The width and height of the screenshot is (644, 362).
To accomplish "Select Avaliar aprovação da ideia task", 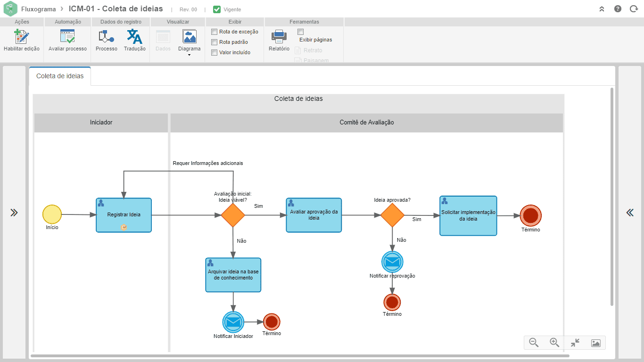I will point(314,215).
